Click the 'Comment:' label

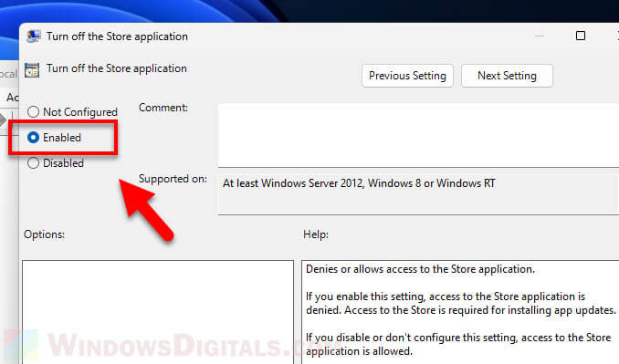tap(163, 108)
